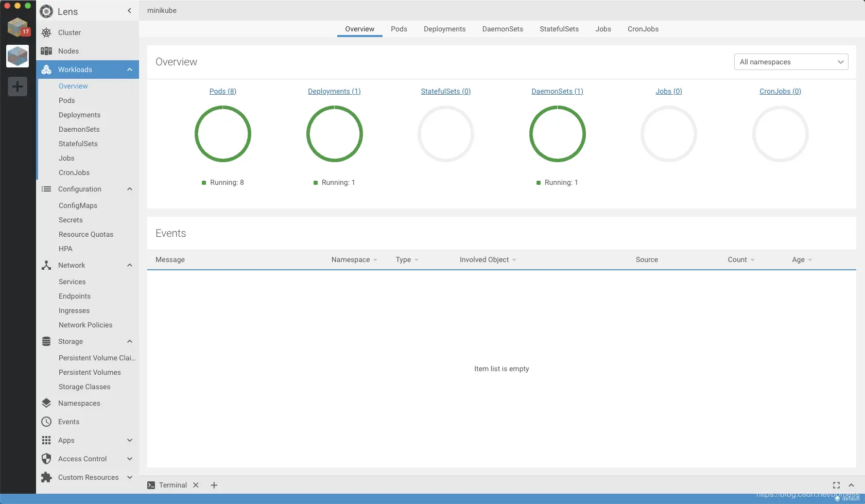Image resolution: width=865 pixels, height=504 pixels.
Task: Sort events by Namespace column
Action: (354, 260)
